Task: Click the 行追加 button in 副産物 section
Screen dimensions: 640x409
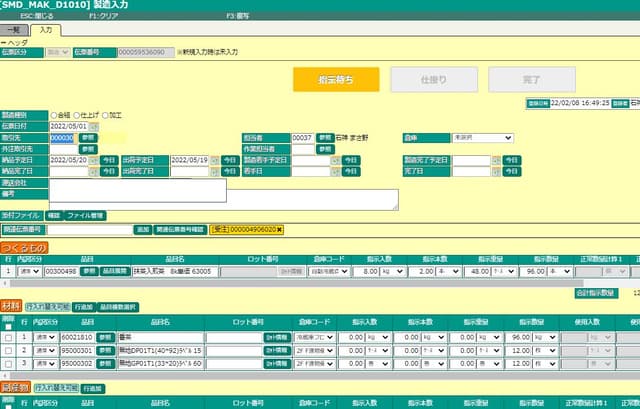Action: point(93,389)
